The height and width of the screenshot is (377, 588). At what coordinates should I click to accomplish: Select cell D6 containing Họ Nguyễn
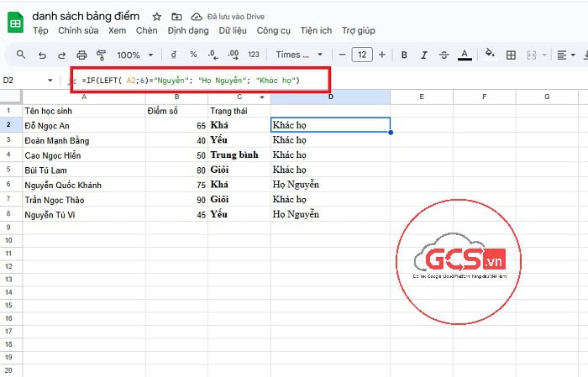click(330, 184)
